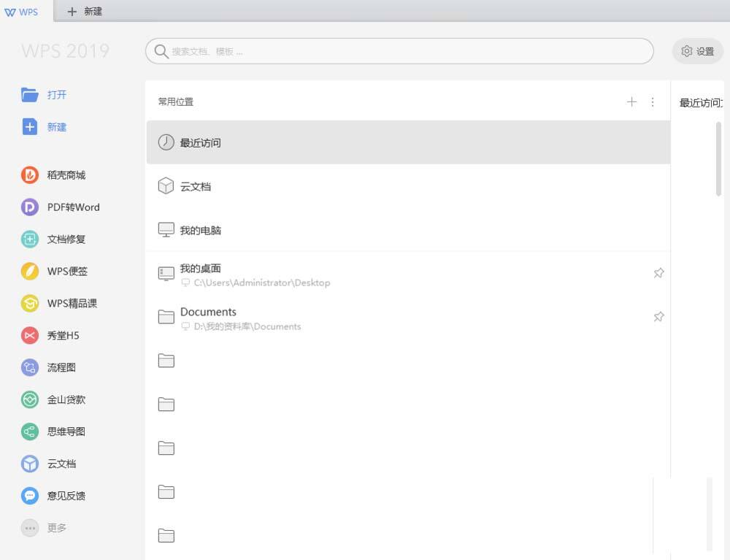The image size is (730, 560).
Task: Open 秀堂H5 icon
Action: click(x=30, y=336)
